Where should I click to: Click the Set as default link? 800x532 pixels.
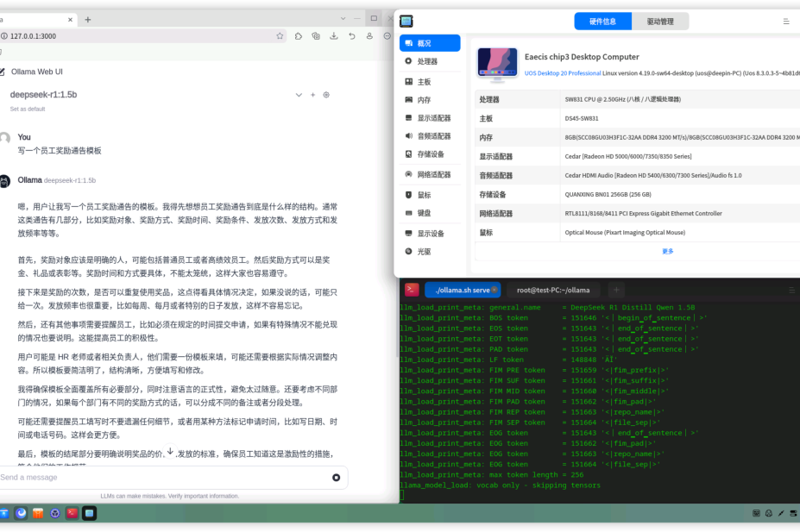[x=28, y=109]
